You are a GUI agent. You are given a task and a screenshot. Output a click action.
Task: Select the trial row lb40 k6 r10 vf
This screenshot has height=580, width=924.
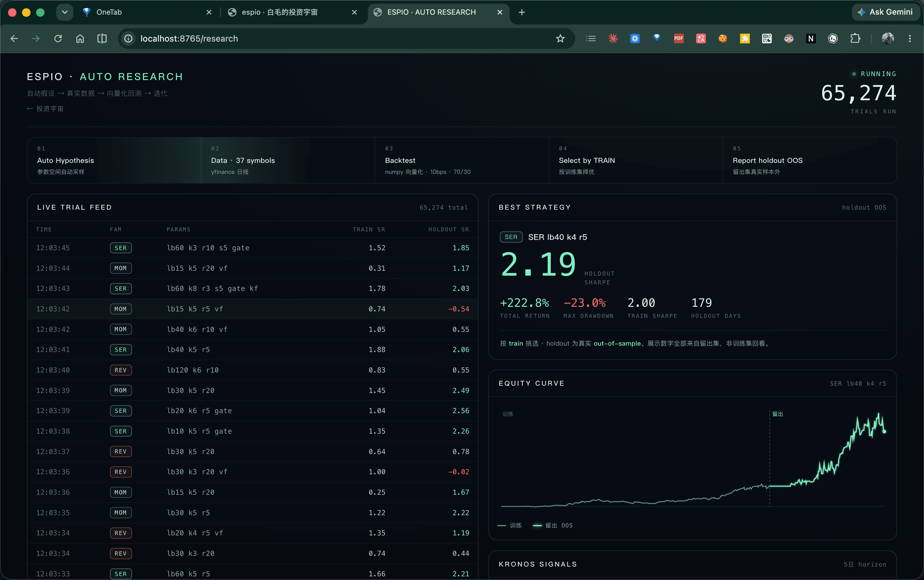point(252,329)
